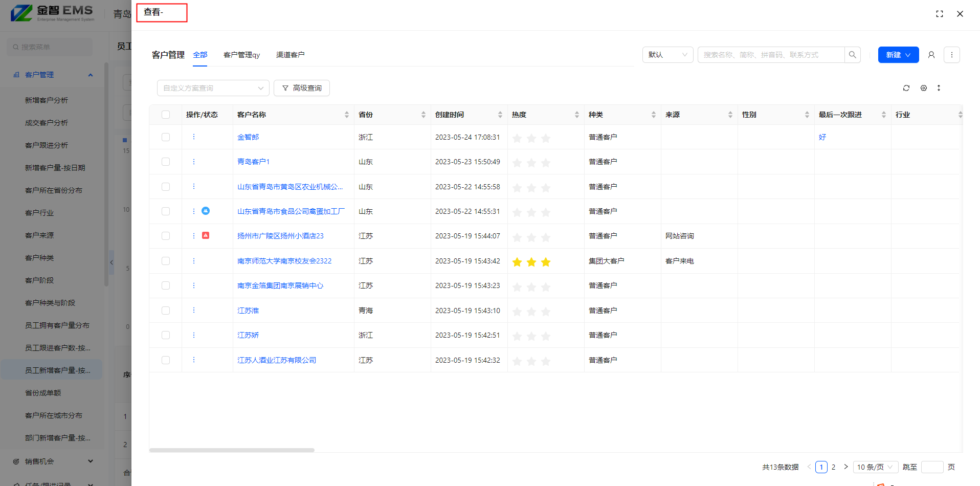
Task: Open the 默认 dropdown
Action: 668,55
